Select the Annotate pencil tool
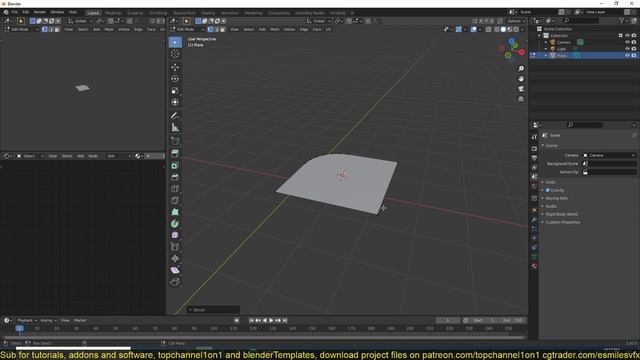 pos(175,116)
